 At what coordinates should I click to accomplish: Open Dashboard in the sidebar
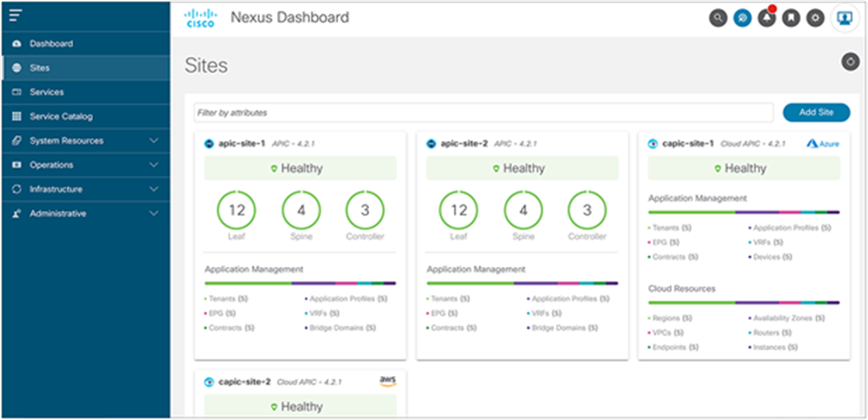click(50, 44)
